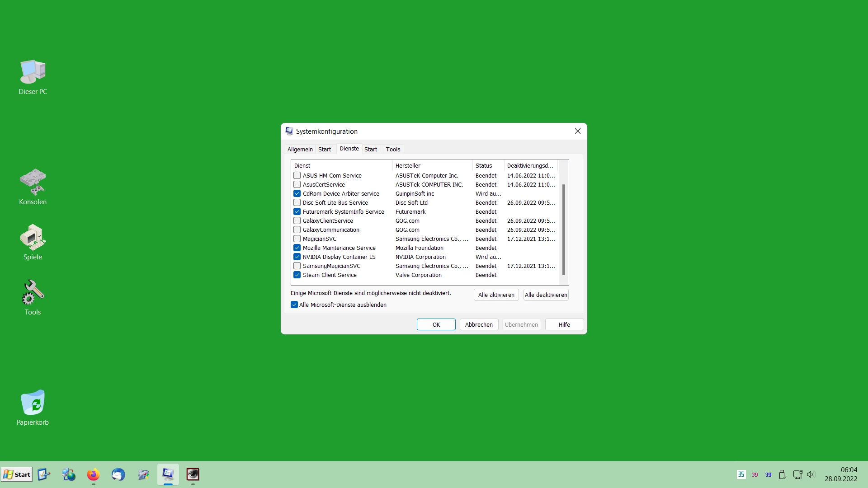
Task: Select the Start tab next to Allgemein
Action: tap(325, 150)
